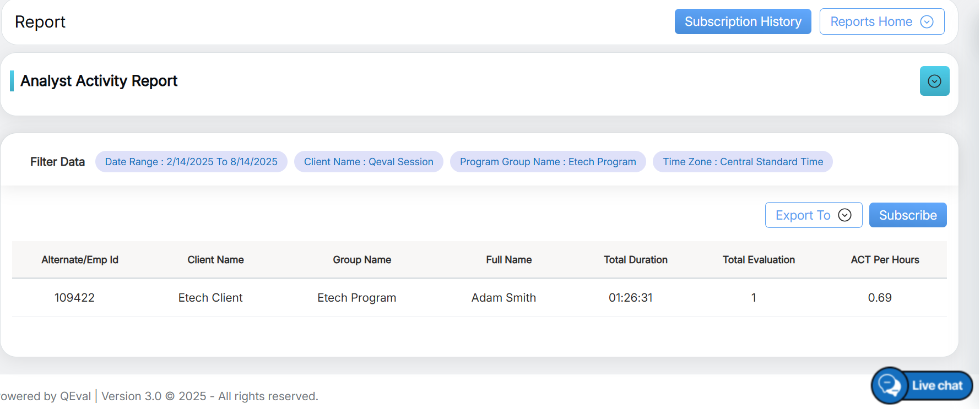
Task: Sort by Alternate/Emp Id column header
Action: (80, 260)
